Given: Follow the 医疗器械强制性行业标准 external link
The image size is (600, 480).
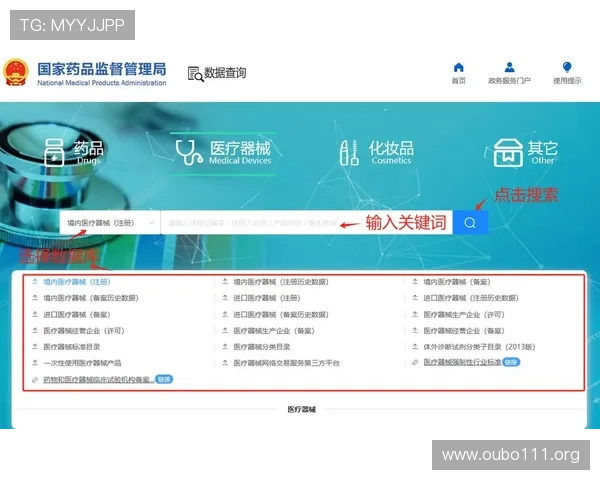Looking at the screenshot, I should (462, 362).
